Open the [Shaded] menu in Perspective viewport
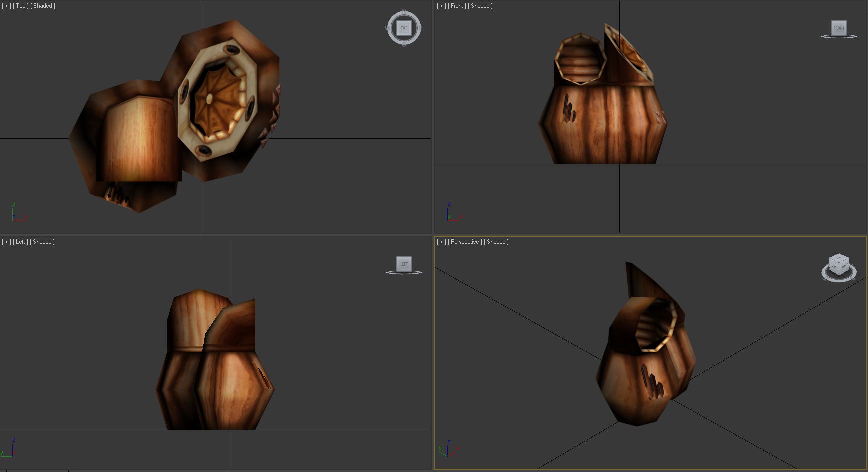The width and height of the screenshot is (868, 472). (x=496, y=242)
